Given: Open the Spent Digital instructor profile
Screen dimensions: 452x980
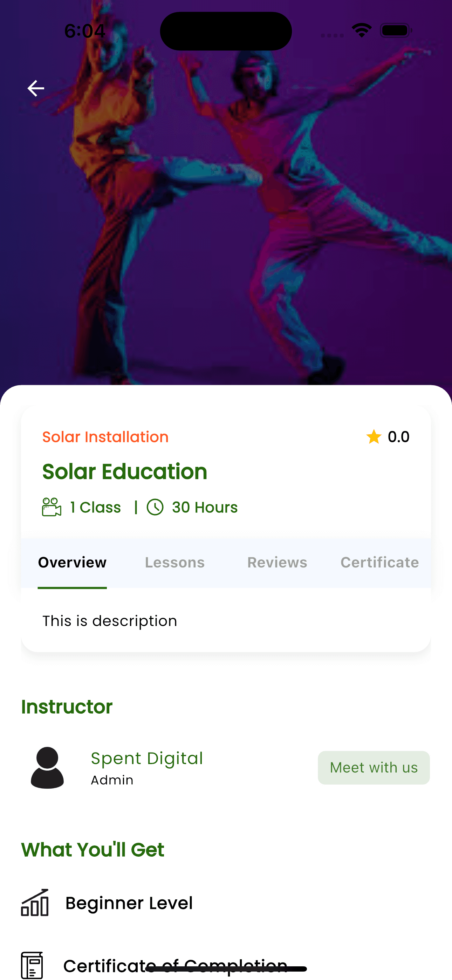Looking at the screenshot, I should [146, 758].
